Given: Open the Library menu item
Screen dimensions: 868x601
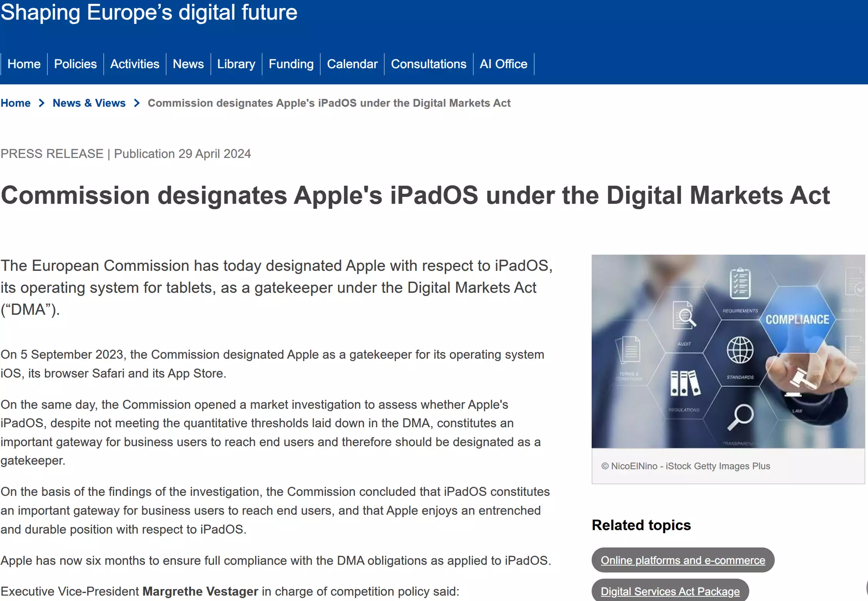Looking at the screenshot, I should click(236, 64).
